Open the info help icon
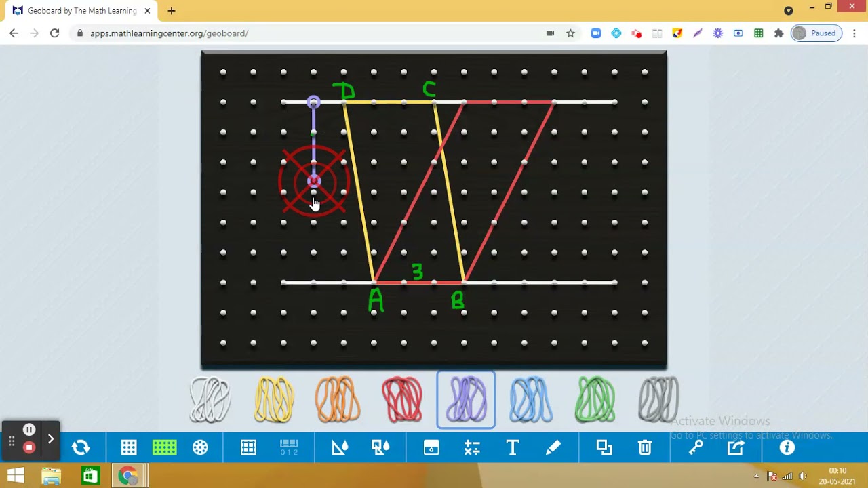868x488 pixels. [x=787, y=447]
